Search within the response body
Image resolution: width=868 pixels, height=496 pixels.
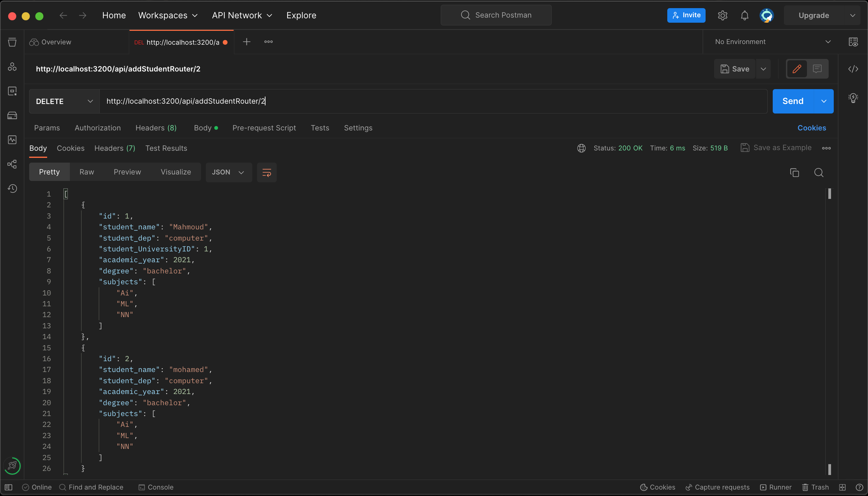click(x=819, y=173)
